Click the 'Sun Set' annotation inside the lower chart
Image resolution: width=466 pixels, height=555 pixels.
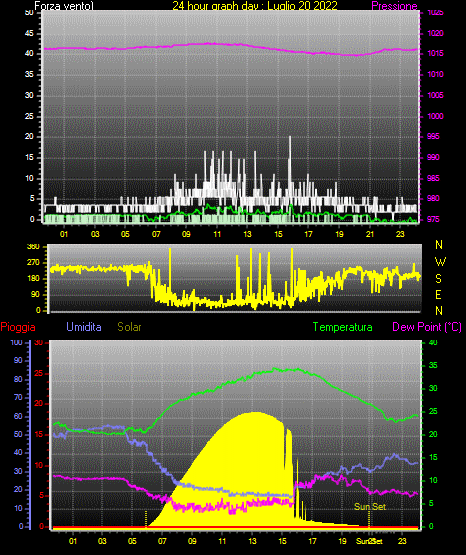370,507
